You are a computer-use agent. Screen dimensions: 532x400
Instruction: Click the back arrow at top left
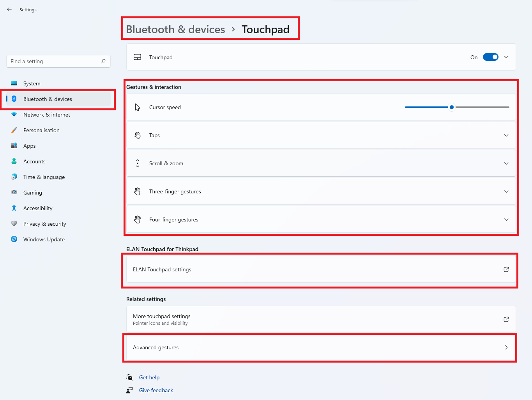pos(9,9)
